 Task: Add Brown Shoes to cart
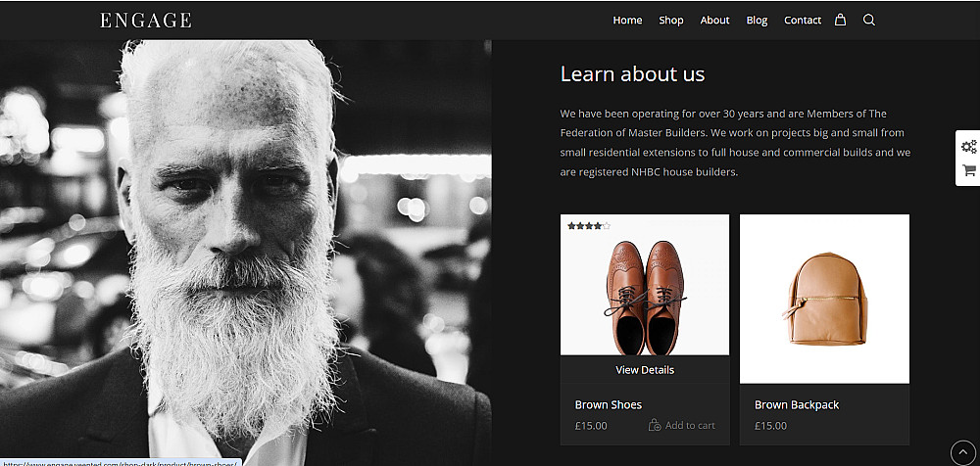tap(682, 425)
